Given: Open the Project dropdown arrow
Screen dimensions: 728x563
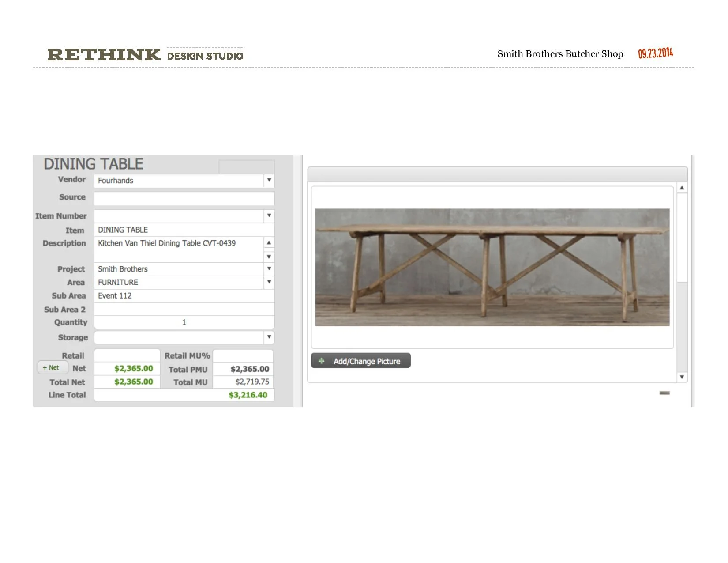Looking at the screenshot, I should pos(269,268).
